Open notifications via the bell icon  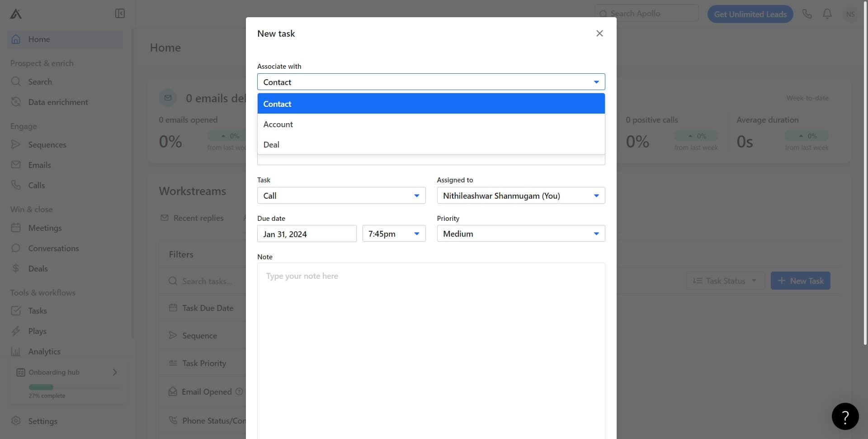(x=827, y=14)
